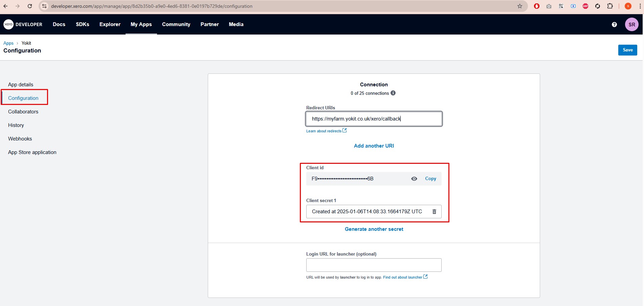Open the Docs menu

pos(59,24)
